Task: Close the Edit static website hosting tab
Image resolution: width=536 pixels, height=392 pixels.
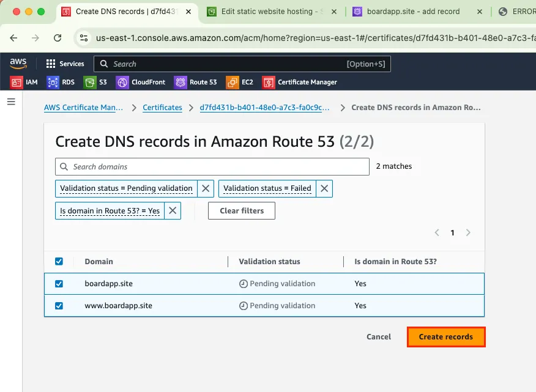Action: pos(334,12)
